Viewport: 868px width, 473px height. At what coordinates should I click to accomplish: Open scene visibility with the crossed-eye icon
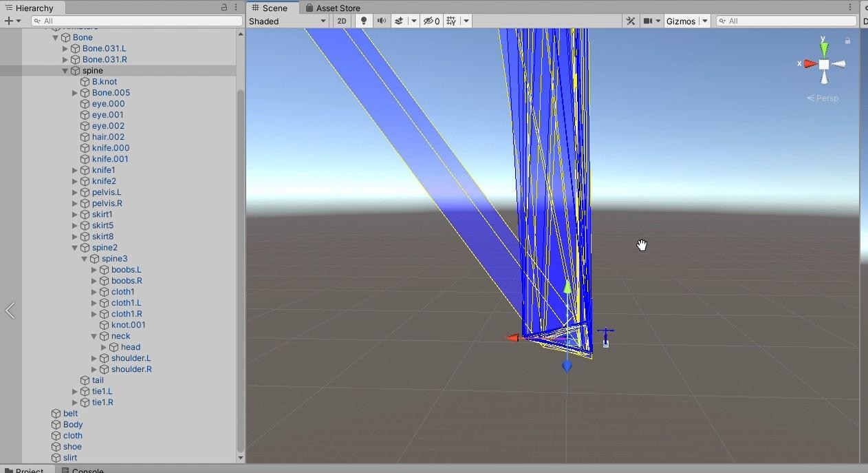pos(428,21)
